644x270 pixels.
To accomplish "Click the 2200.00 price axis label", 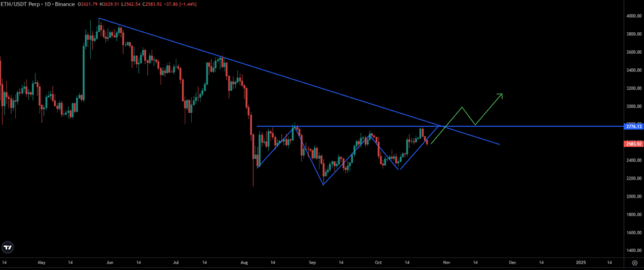I will click(x=633, y=178).
